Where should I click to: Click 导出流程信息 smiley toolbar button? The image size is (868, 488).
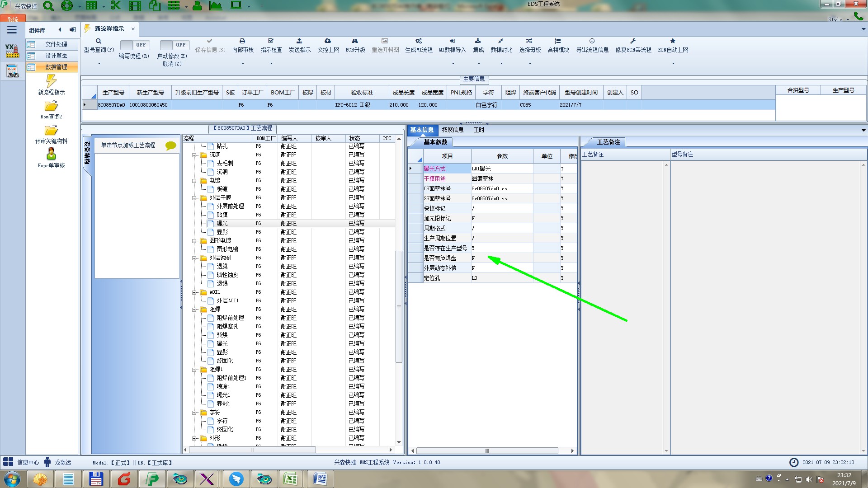[592, 46]
